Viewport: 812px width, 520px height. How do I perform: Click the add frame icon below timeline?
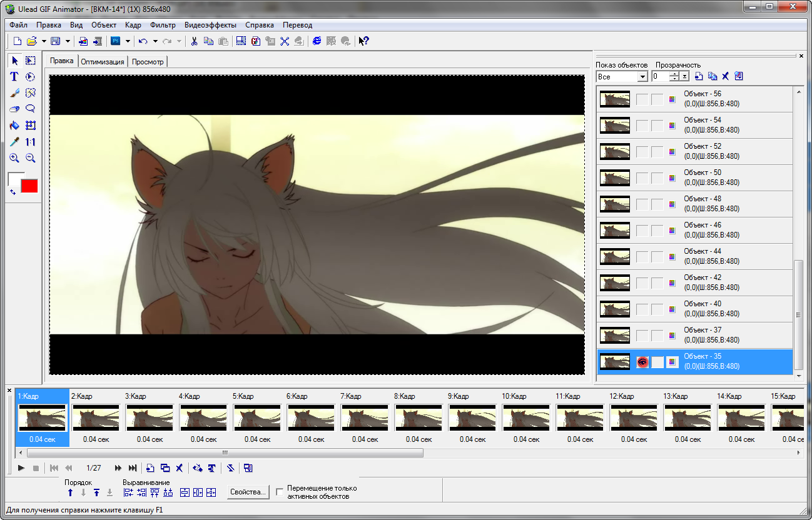(150, 467)
